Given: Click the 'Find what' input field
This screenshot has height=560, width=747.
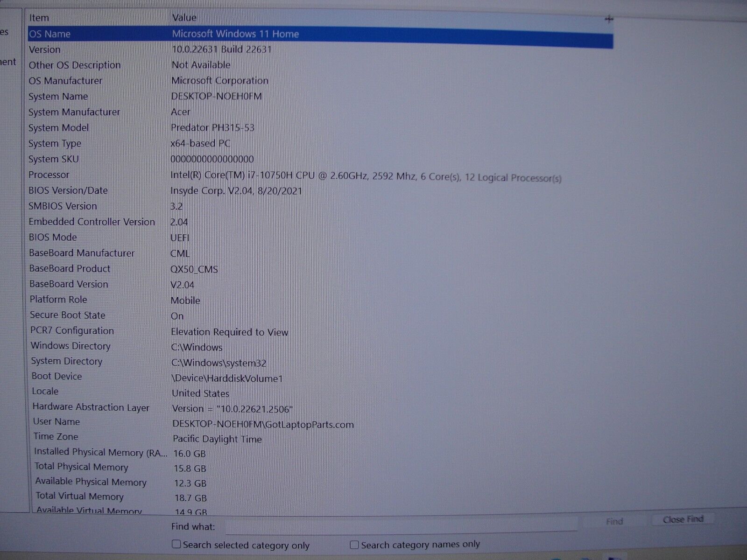Looking at the screenshot, I should click(402, 526).
